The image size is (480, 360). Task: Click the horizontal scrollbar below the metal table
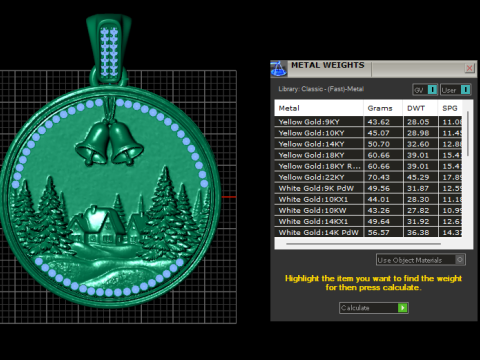[x=363, y=244]
